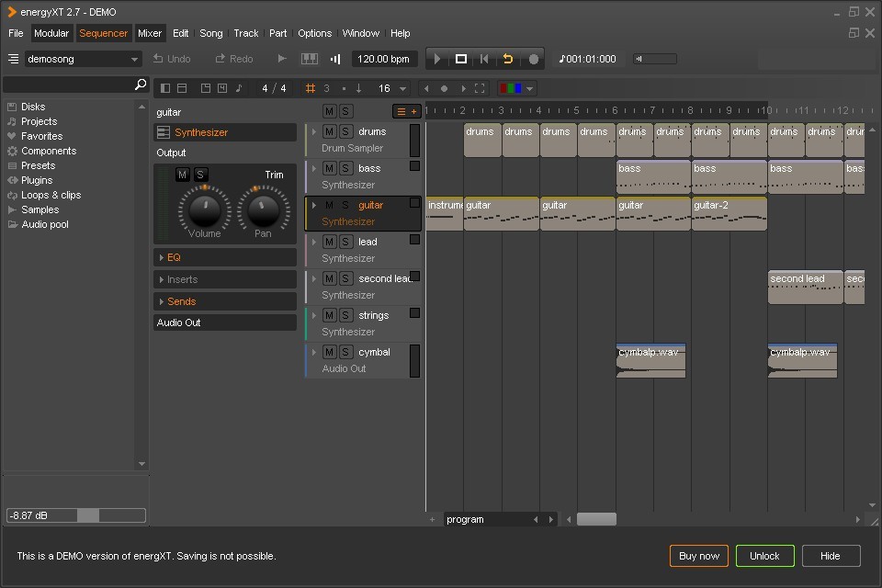Click the zoom-to-fit brackets icon
The image size is (882, 588).
coord(480,88)
